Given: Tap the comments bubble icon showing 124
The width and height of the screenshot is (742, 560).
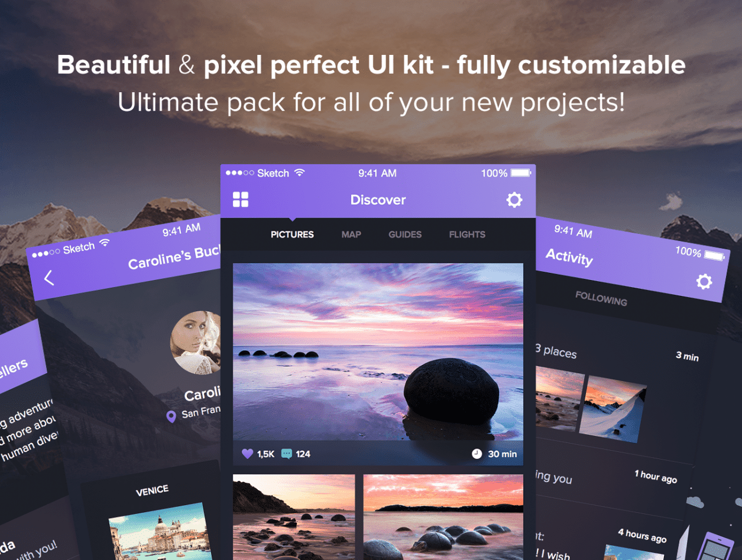Looking at the screenshot, I should click(x=287, y=454).
